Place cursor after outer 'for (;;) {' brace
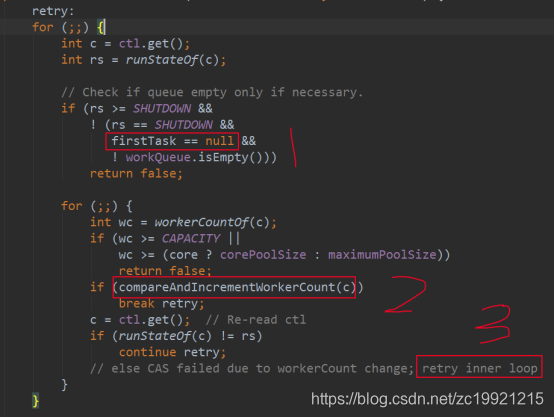The width and height of the screenshot is (554, 418). [x=105, y=27]
